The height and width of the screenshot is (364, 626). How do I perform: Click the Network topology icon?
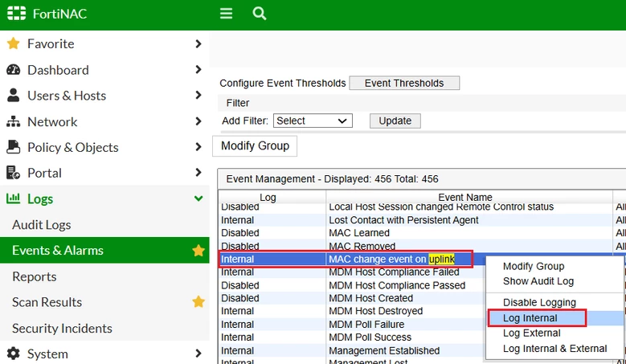point(13,121)
